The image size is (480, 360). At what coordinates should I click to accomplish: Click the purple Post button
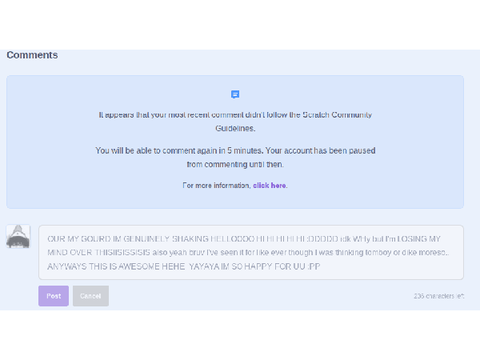[54, 296]
